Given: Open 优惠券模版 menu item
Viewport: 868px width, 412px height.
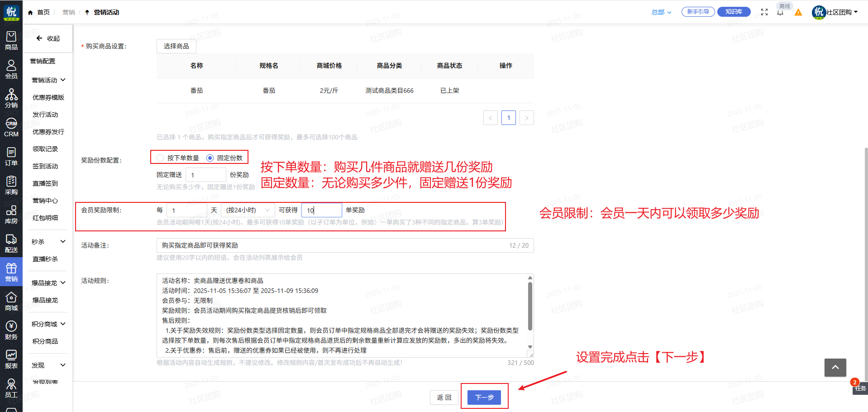Looking at the screenshot, I should click(x=48, y=97).
